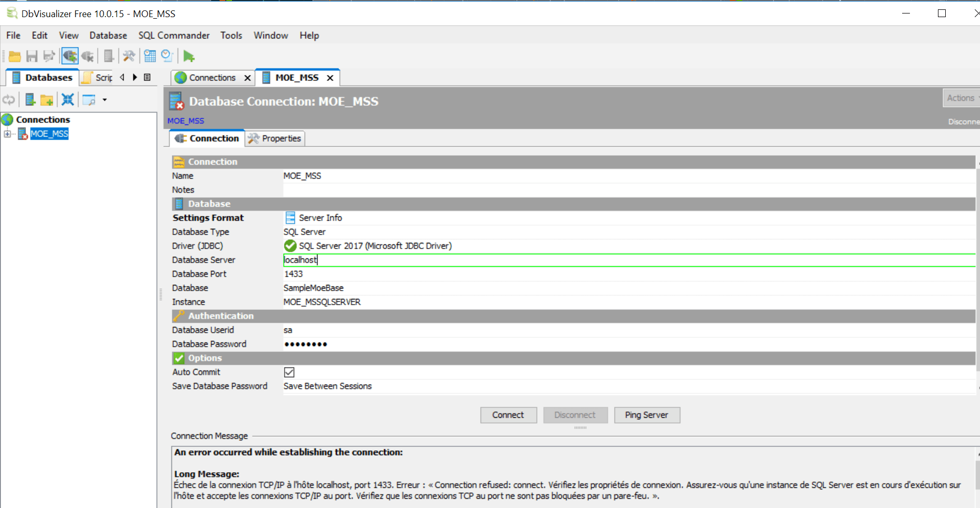Click the Database Connection header server icon
This screenshot has height=508, width=980.
(176, 101)
